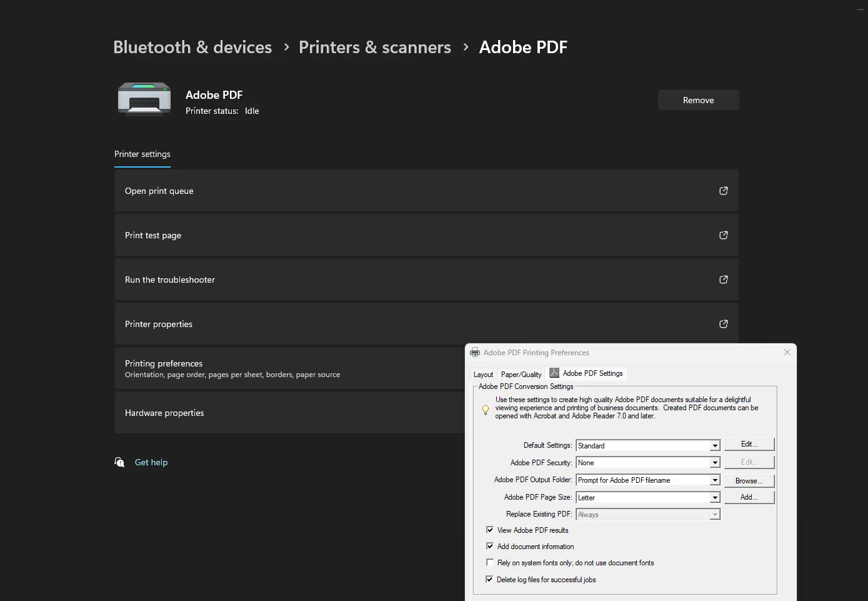
Task: Click the Adobe PDF printer icon
Action: tap(144, 99)
